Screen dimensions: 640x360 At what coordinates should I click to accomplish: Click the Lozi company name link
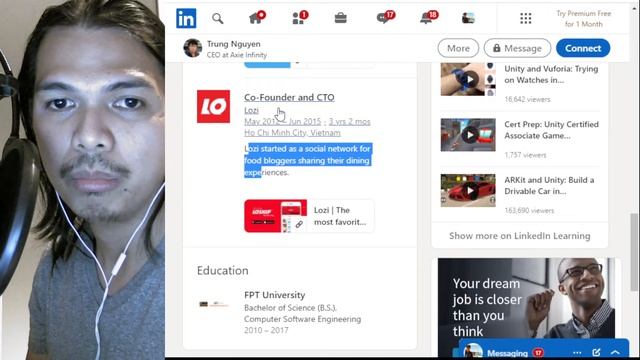point(251,110)
